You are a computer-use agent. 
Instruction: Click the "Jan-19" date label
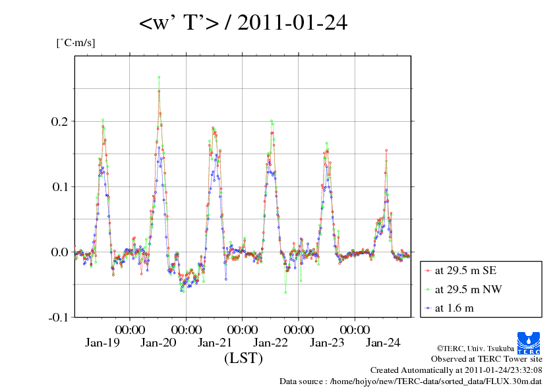point(102,343)
